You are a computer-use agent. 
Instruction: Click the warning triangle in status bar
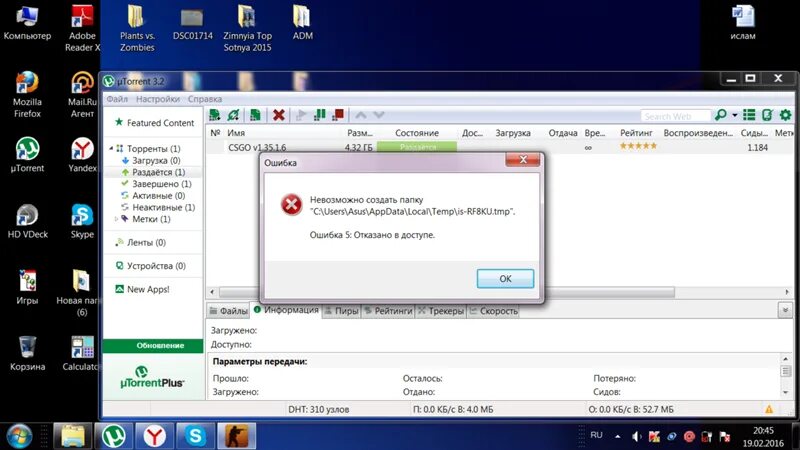(768, 409)
